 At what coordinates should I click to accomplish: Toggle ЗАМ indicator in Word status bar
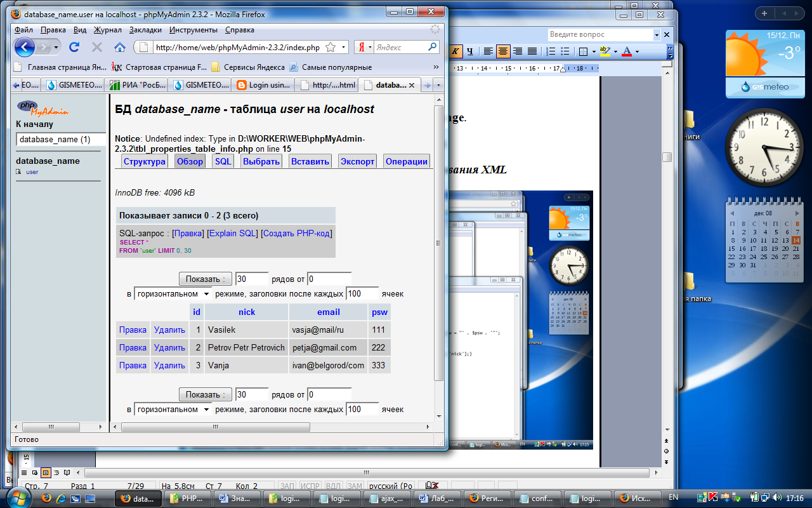tap(355, 486)
